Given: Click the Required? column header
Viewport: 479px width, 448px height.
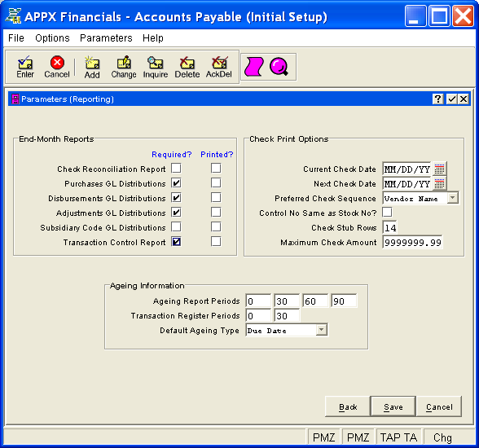Looking at the screenshot, I should [x=172, y=155].
